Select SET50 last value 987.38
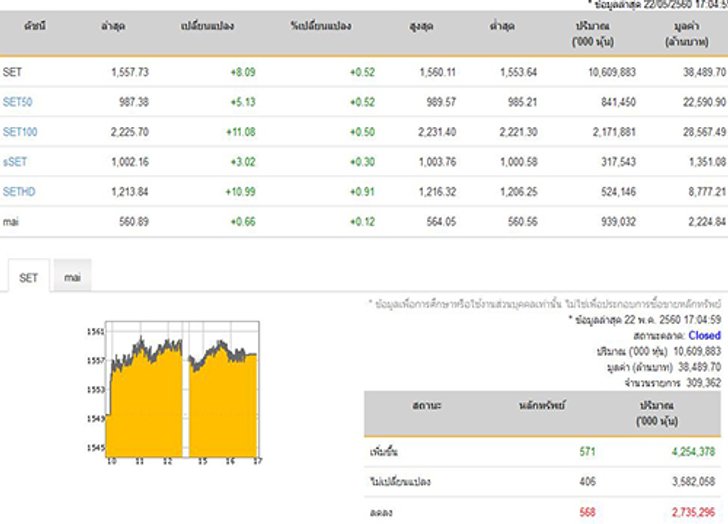 point(134,102)
